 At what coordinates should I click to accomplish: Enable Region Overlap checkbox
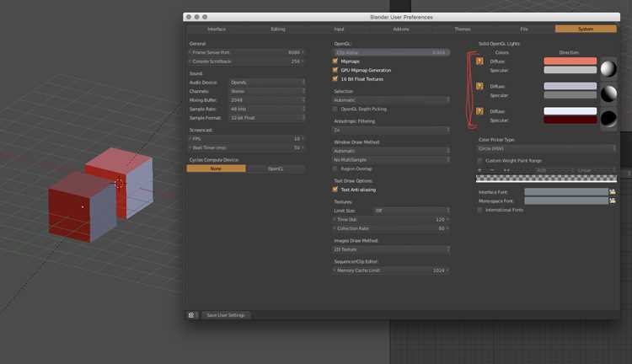pos(335,169)
